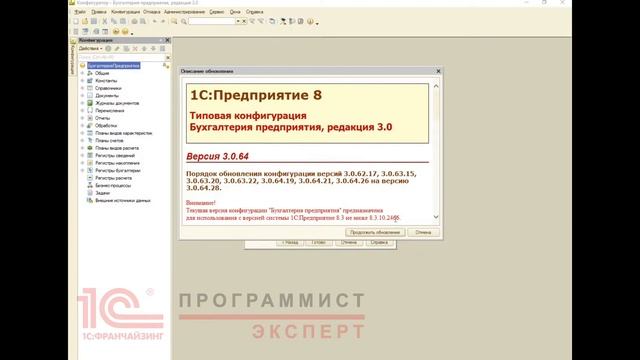Open the Администрирование menu
640x360 pixels.
[184, 12]
